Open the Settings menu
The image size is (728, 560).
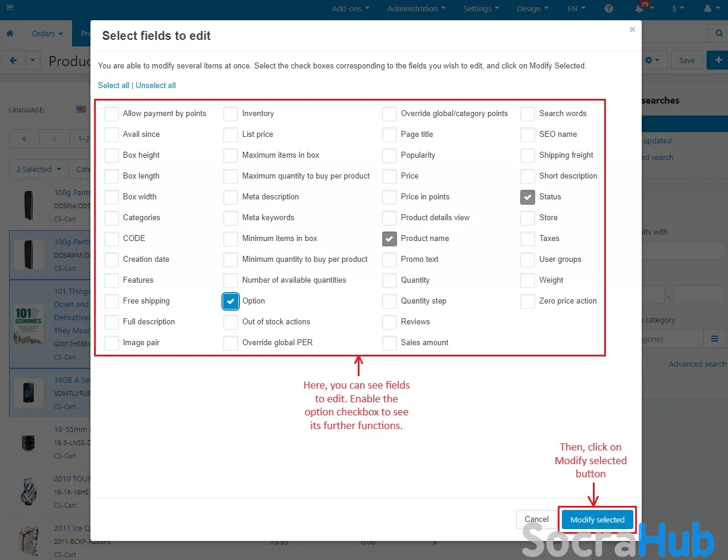point(481,9)
